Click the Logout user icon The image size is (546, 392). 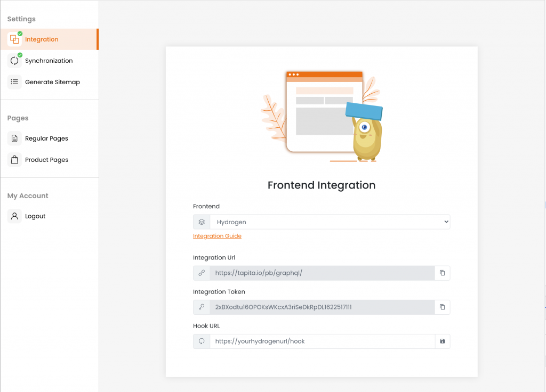click(x=14, y=216)
